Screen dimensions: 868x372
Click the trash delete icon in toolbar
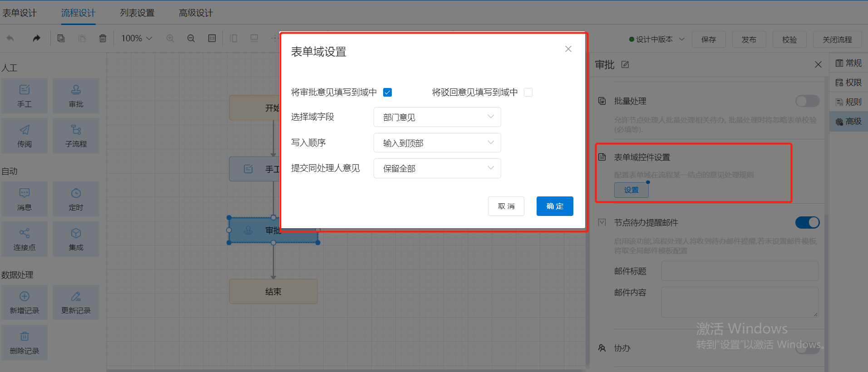pos(103,39)
